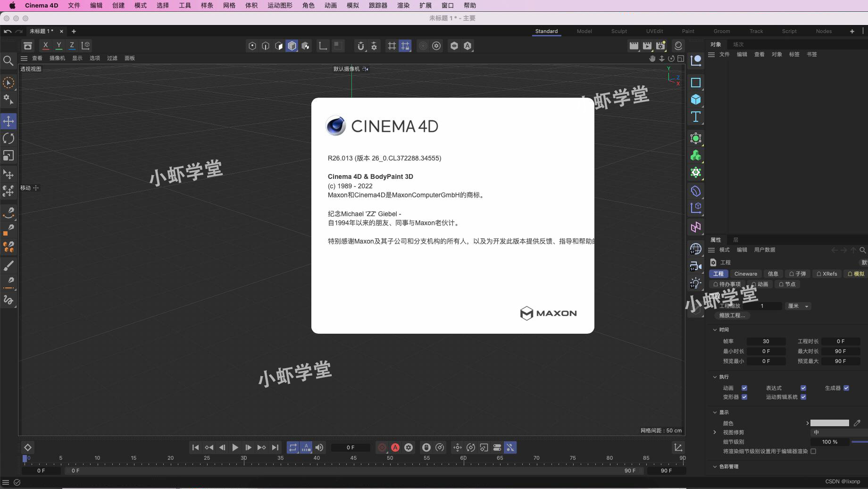Click the search magnifier icon at top left
868x489 pixels.
pos(8,61)
